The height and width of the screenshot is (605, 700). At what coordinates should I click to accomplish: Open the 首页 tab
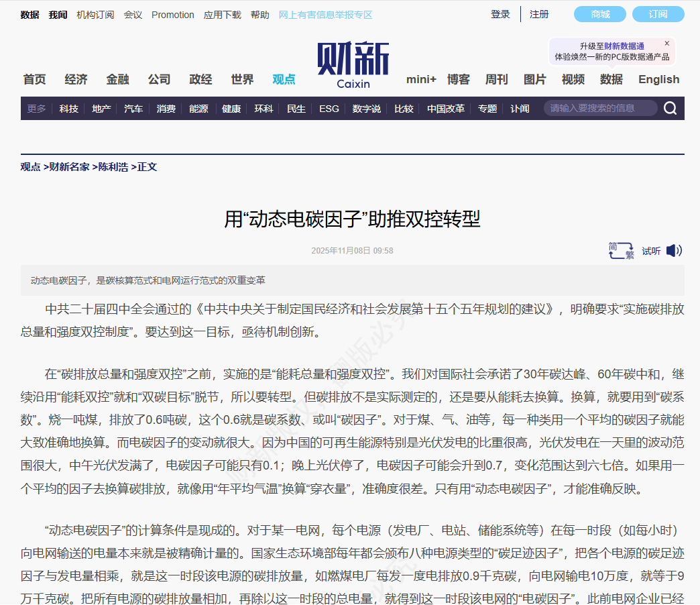(x=34, y=78)
